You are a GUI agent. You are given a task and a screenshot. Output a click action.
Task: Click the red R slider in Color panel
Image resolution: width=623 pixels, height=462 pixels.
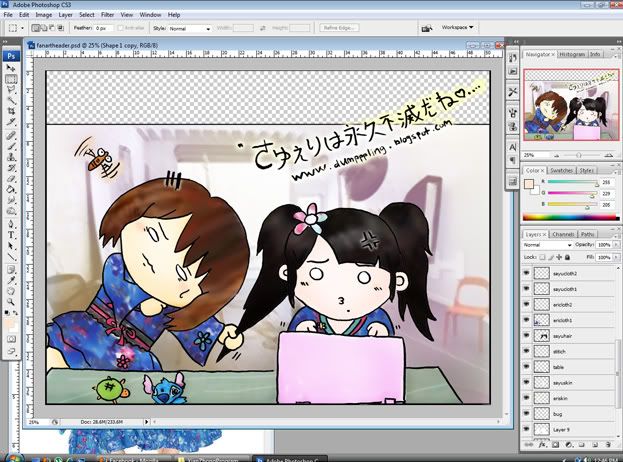[x=573, y=182]
